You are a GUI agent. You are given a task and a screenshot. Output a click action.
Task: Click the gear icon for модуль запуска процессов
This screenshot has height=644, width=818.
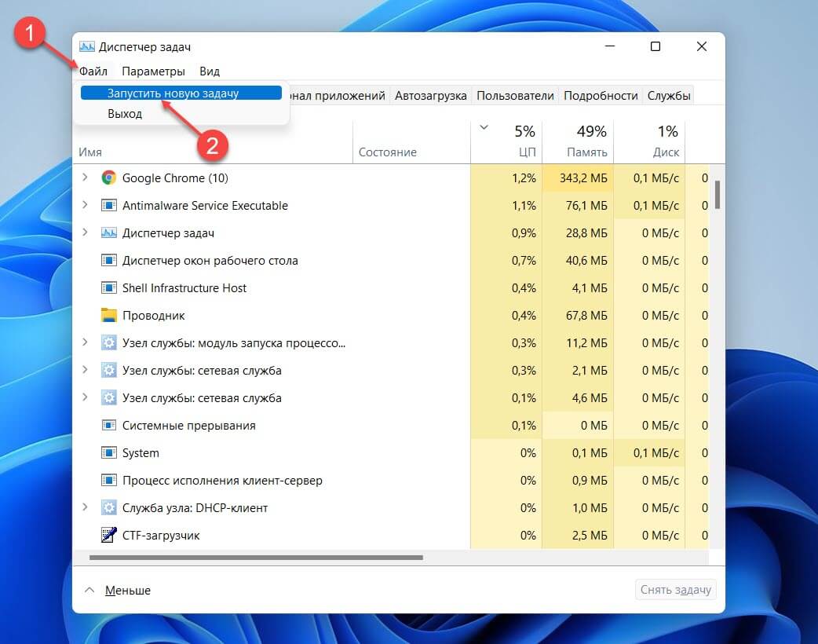point(108,342)
